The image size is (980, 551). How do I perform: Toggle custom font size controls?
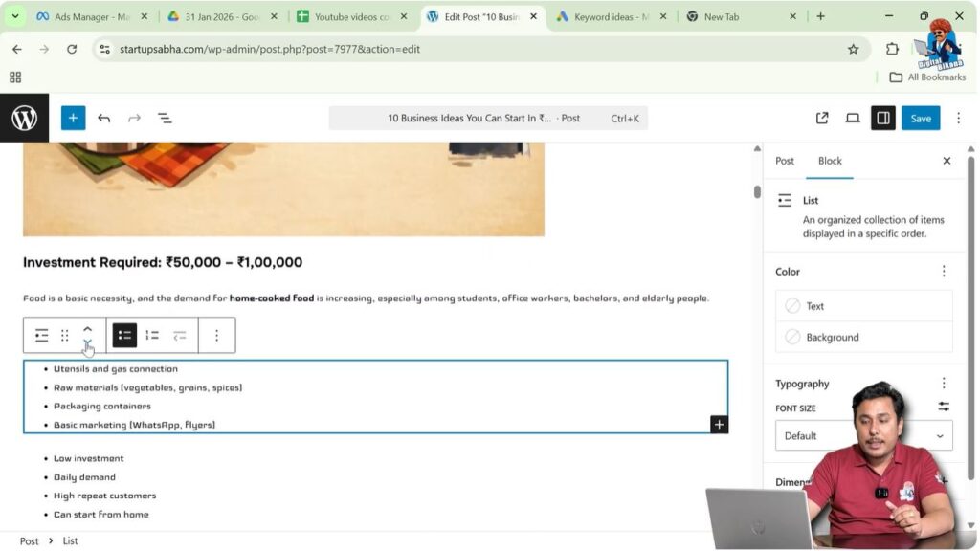pos(944,407)
